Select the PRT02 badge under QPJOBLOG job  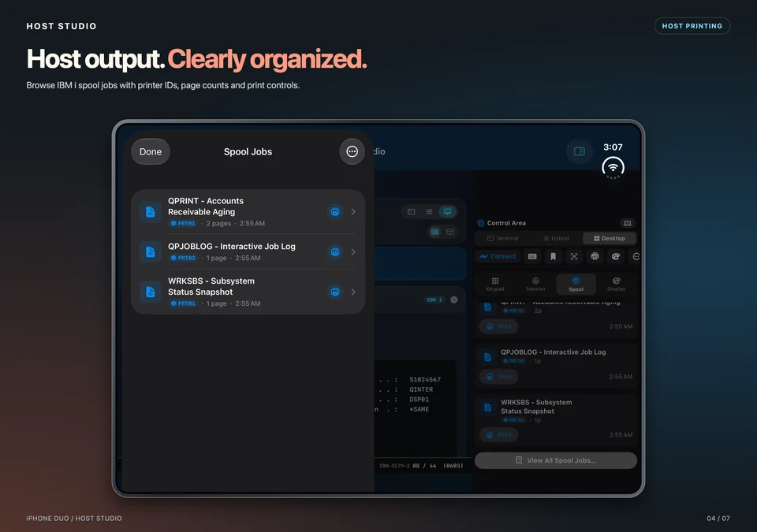(x=183, y=258)
